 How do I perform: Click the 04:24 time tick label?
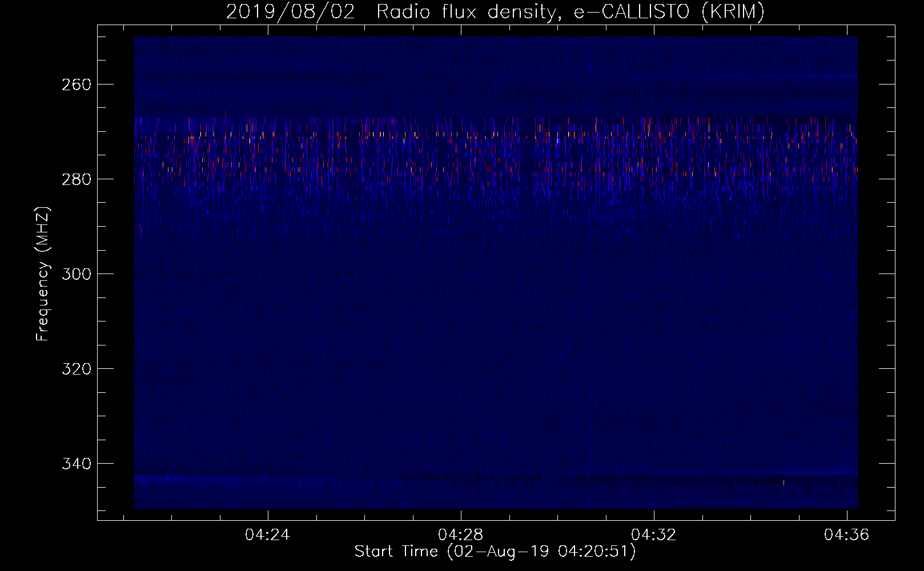point(267,535)
